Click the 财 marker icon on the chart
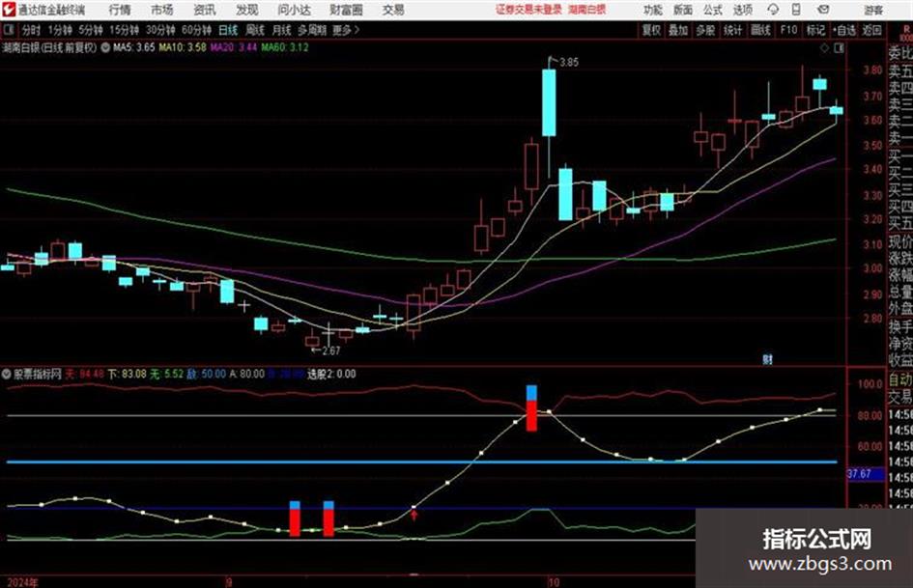Viewport: 913px width, 588px height. click(x=767, y=359)
